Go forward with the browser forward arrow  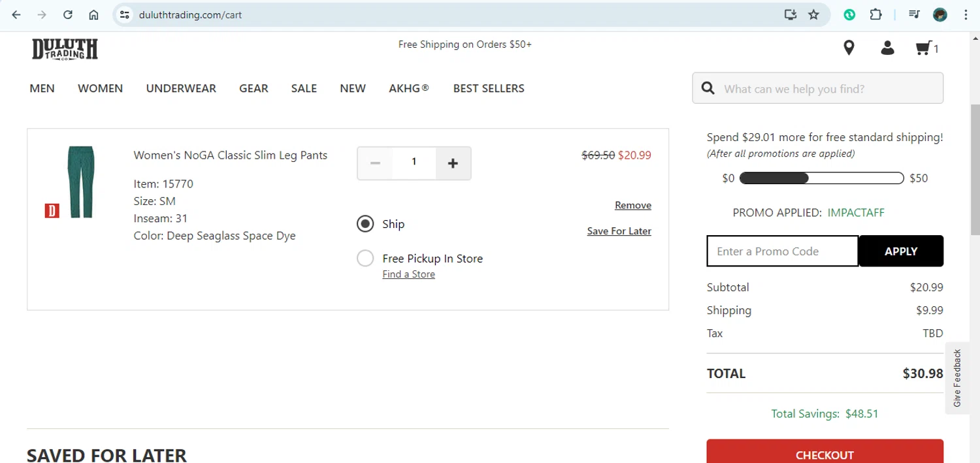point(42,14)
